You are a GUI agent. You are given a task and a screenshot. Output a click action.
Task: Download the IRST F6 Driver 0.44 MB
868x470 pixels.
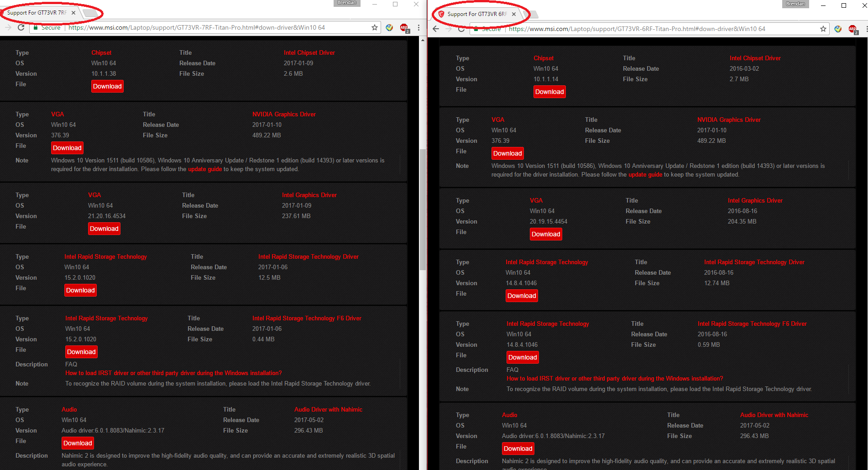pyautogui.click(x=81, y=352)
